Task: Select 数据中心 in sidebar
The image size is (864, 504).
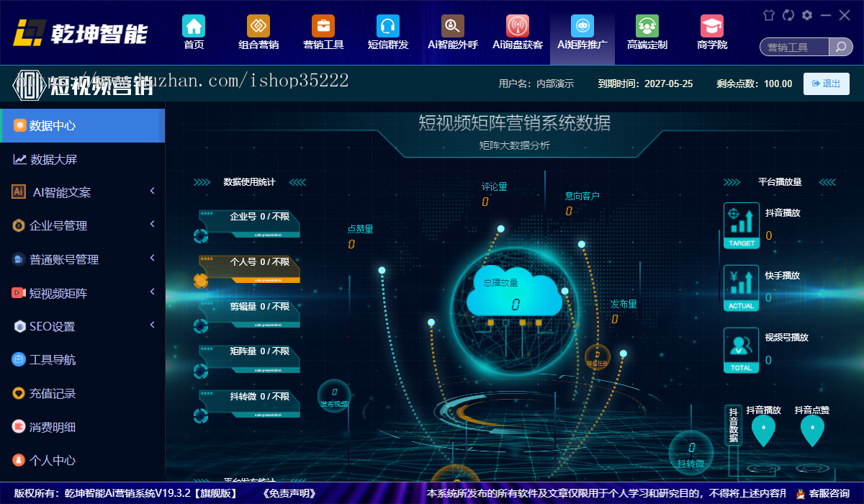Action: coord(82,125)
